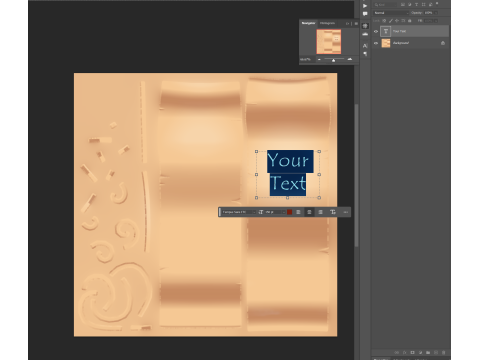The width and height of the screenshot is (480, 360).
Task: Filter layers by shape layers
Action: coord(423,4)
